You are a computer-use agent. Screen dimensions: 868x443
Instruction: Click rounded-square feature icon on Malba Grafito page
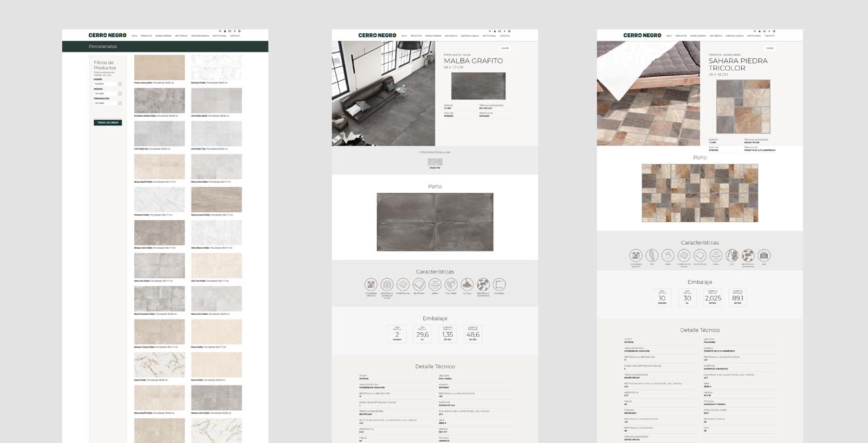pos(499,285)
